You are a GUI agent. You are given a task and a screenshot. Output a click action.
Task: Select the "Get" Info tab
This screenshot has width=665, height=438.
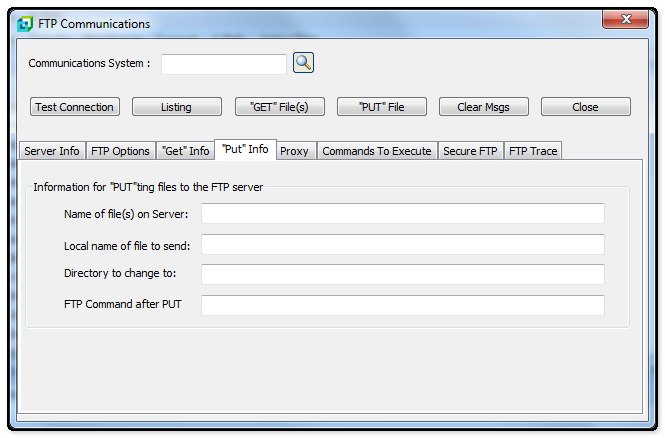tap(185, 151)
